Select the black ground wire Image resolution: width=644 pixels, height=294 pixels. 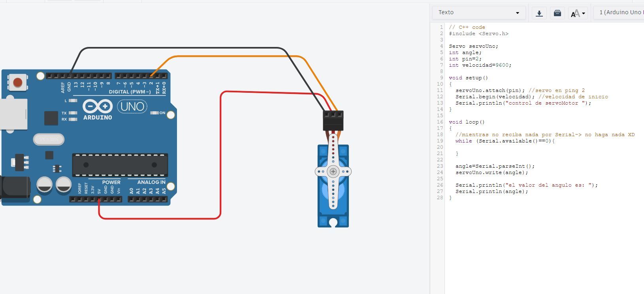(182, 48)
